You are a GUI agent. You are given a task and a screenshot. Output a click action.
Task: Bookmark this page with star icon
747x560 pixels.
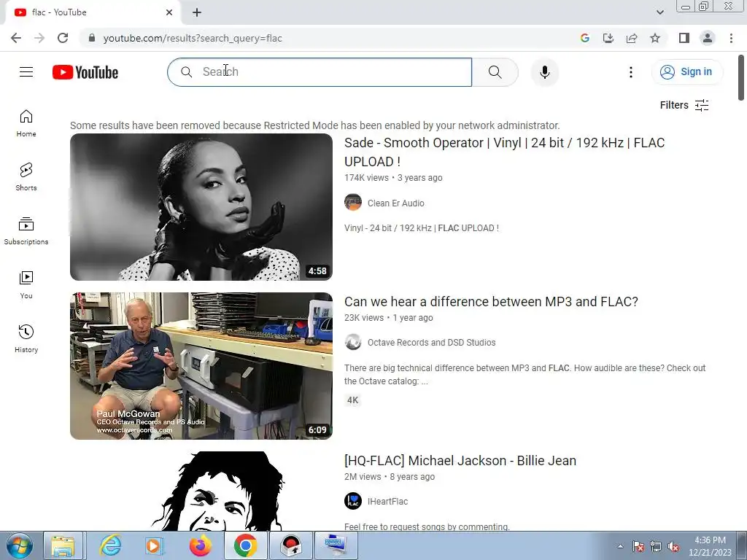[x=655, y=38]
